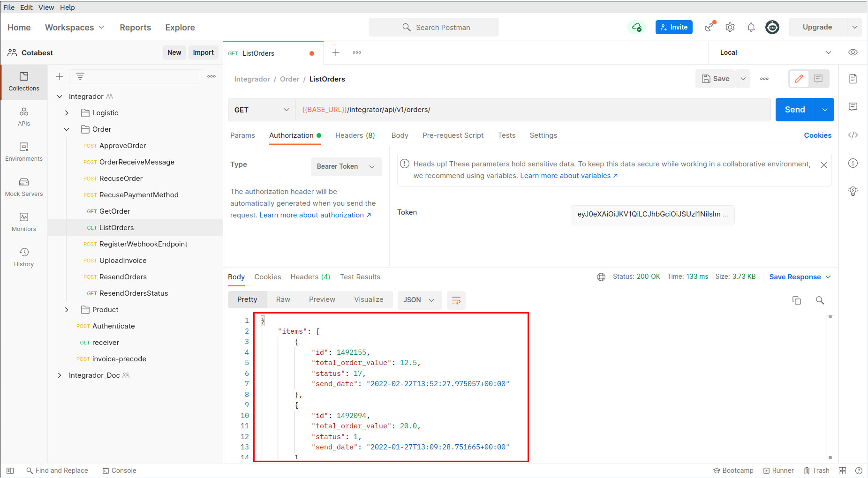Image resolution: width=868 pixels, height=478 pixels.
Task: Search the response body with magnifier icon
Action: pos(820,300)
